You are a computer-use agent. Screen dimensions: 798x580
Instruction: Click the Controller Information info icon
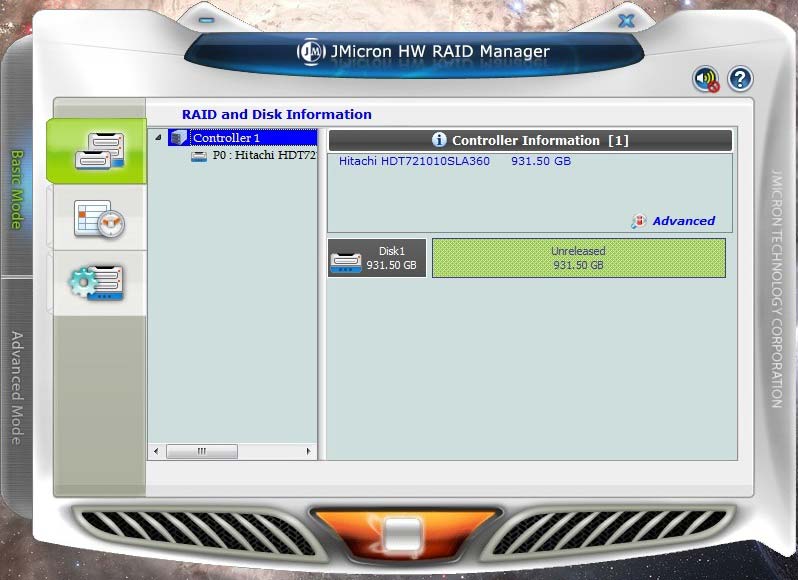pyautogui.click(x=439, y=141)
